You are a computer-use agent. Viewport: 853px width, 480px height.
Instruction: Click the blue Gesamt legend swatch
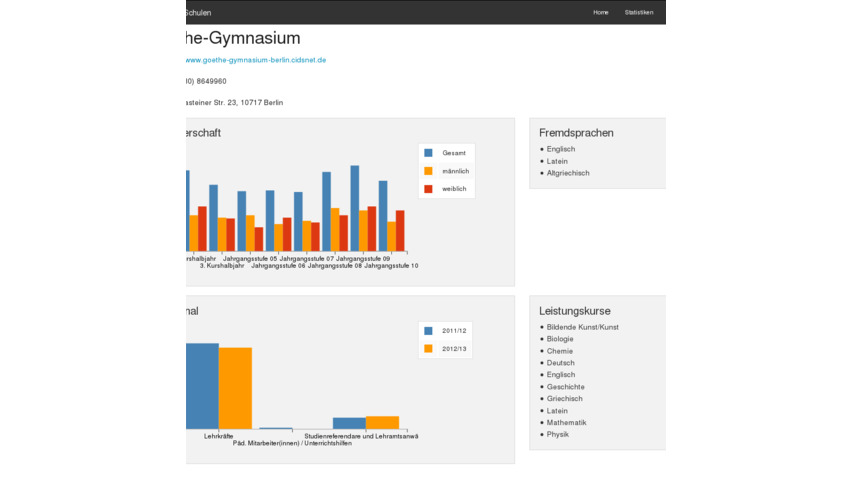pyautogui.click(x=428, y=153)
